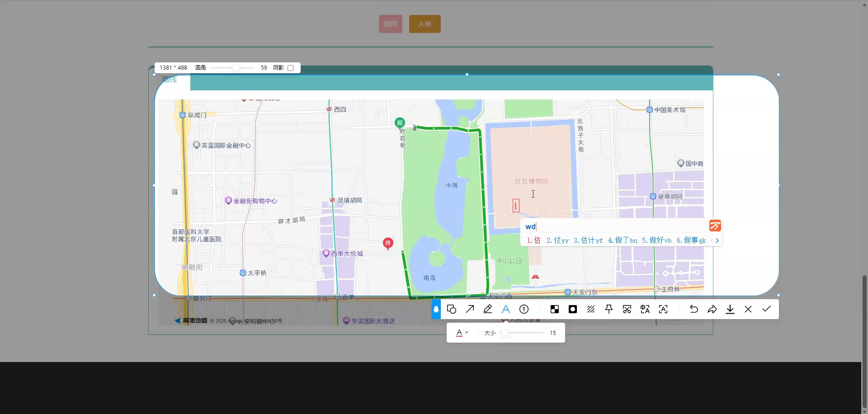Viewport: 868px width, 414px height.
Task: Choose candidate 5 做好
Action: (x=656, y=240)
